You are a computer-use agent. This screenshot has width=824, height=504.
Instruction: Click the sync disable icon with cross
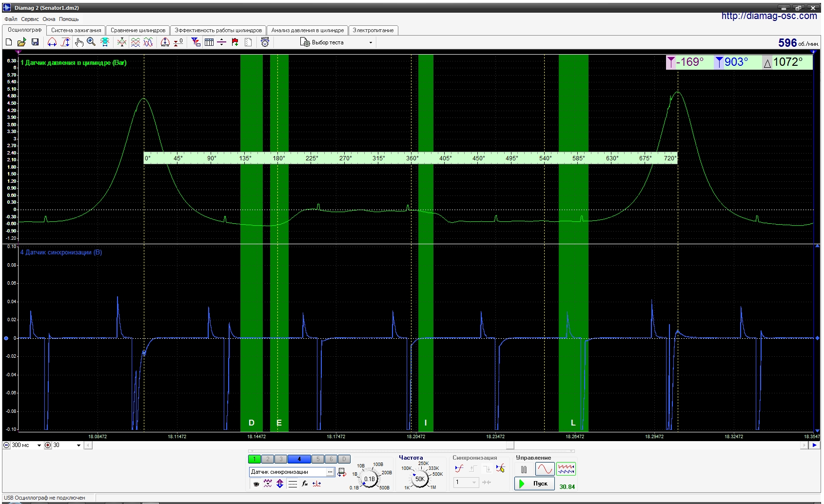pos(500,468)
